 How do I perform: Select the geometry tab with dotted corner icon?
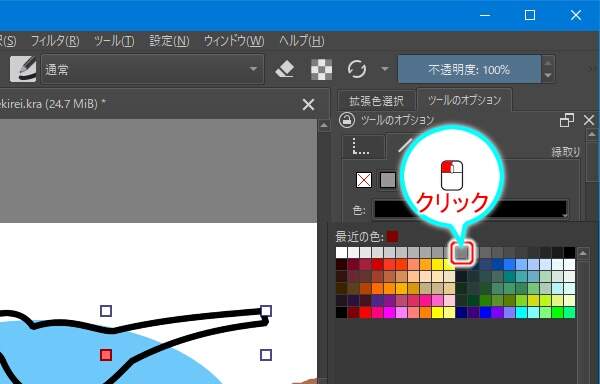click(x=364, y=147)
